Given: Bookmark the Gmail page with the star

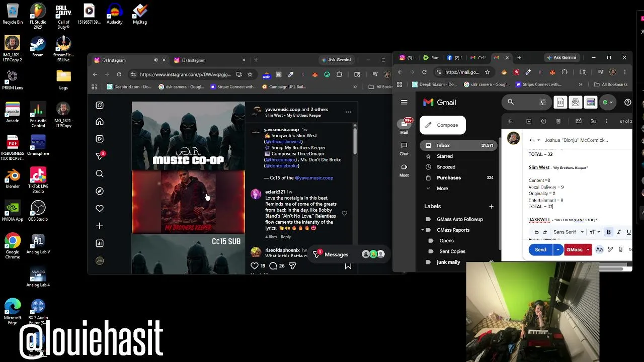Looking at the screenshot, I should [x=487, y=72].
